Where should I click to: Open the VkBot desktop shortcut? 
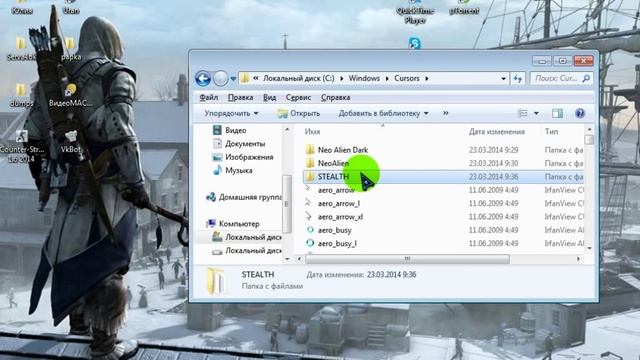pyautogui.click(x=71, y=142)
